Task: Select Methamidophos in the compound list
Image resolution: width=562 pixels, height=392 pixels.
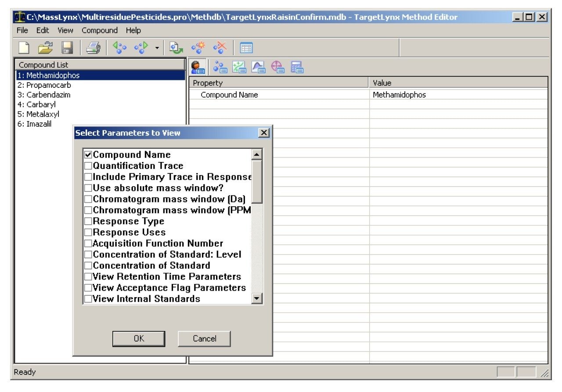Action: [x=100, y=76]
